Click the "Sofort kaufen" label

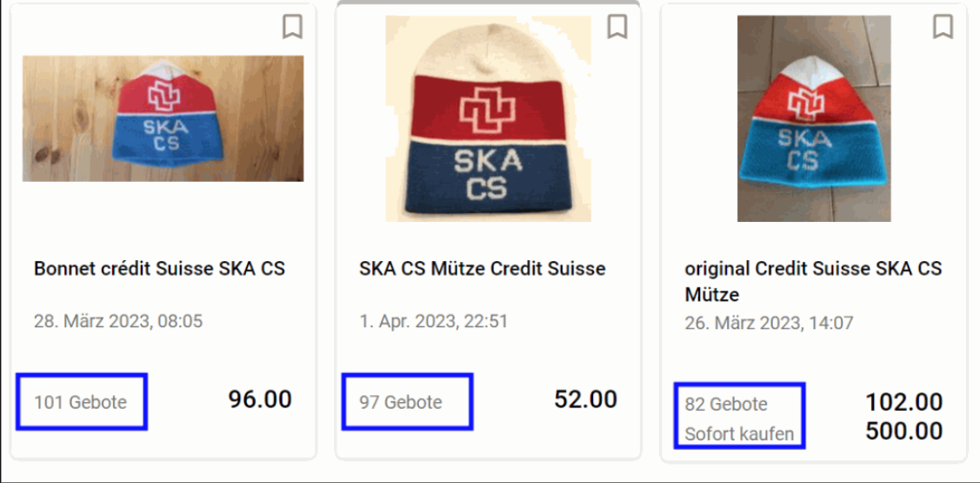pos(739,433)
